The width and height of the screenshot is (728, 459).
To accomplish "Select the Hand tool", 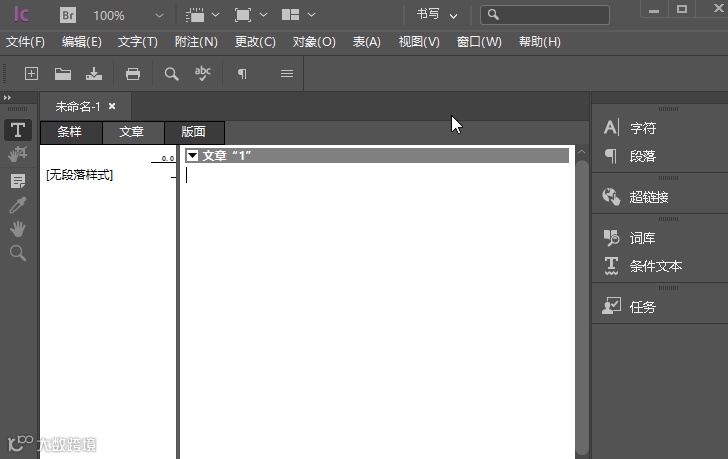I will (x=18, y=229).
